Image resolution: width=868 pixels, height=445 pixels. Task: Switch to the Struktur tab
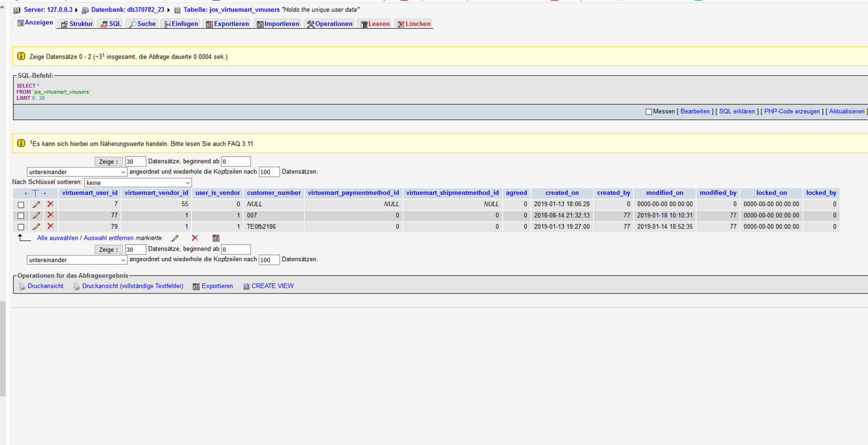[76, 24]
